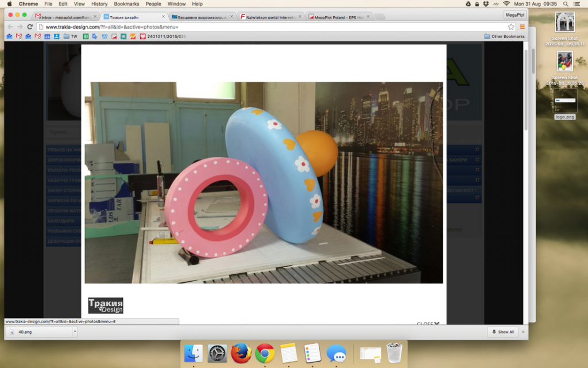Open System Preferences from the Dock
The height and width of the screenshot is (368, 588).
coord(218,353)
